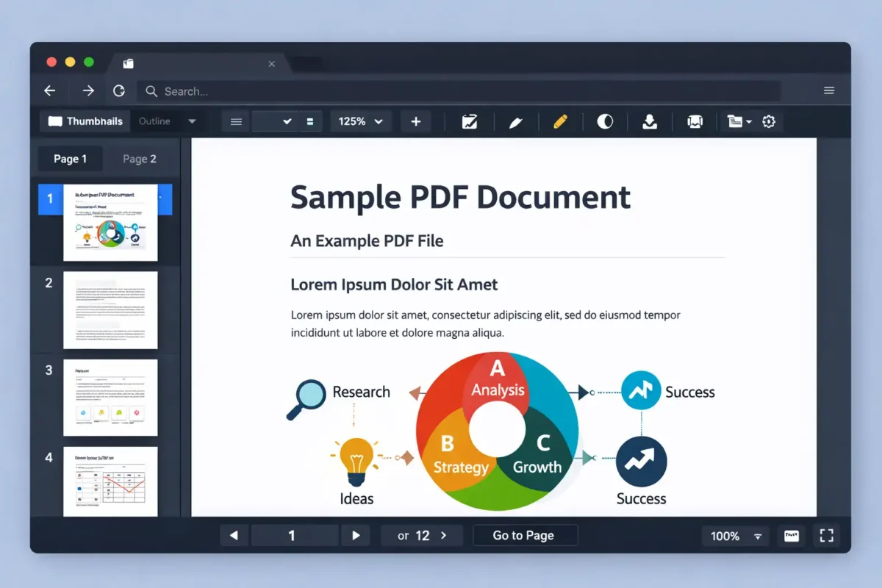Open the folder organization dropdown
This screenshot has width=882, height=588.
coord(739,121)
